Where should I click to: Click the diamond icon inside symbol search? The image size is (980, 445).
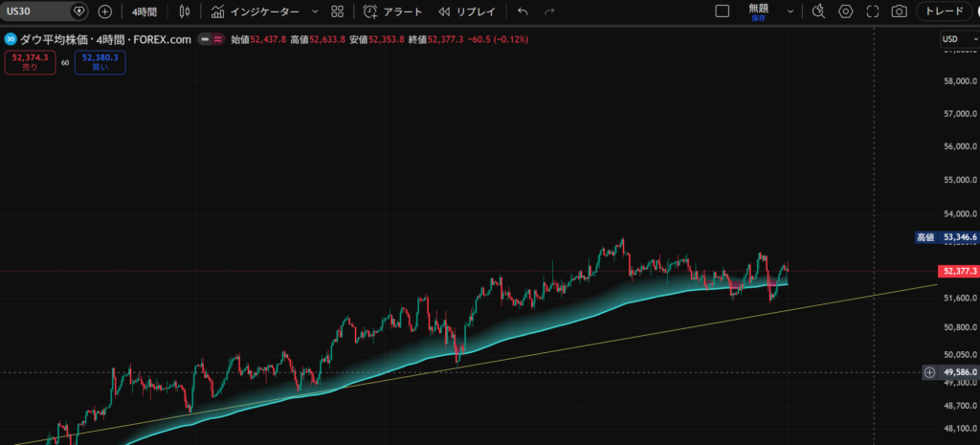78,11
